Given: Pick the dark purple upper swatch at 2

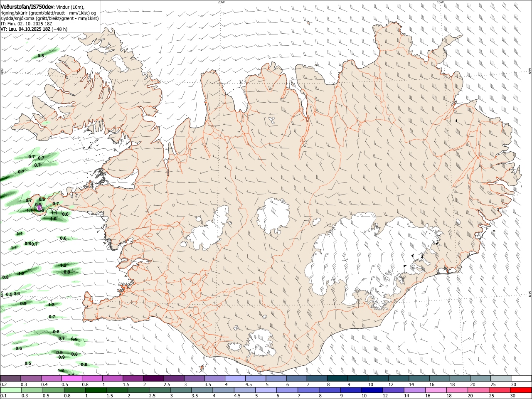Looking at the screenshot, I should pyautogui.click(x=153, y=378).
